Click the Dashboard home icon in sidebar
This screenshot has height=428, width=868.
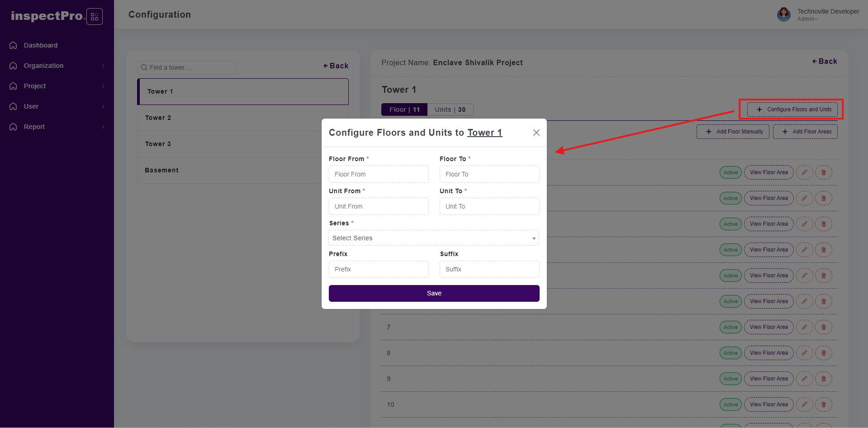coord(14,45)
